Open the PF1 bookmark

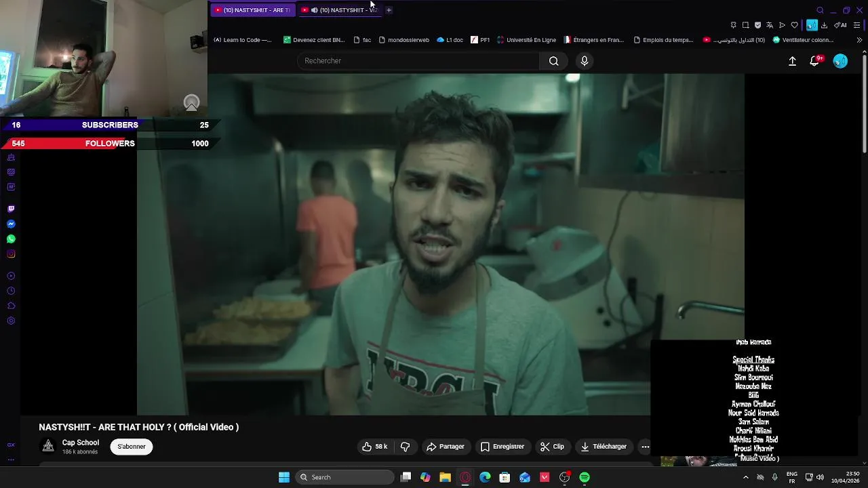(480, 40)
